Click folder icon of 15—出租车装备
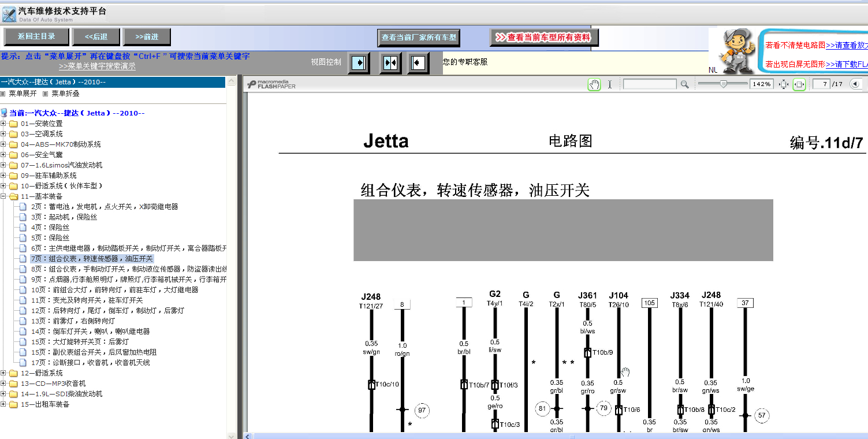The width and height of the screenshot is (868, 439). tap(13, 404)
